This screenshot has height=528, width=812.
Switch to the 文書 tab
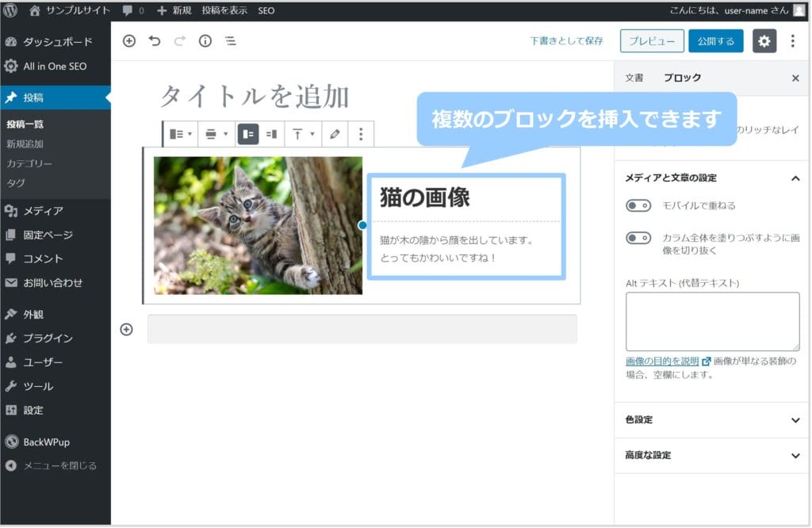(x=634, y=78)
